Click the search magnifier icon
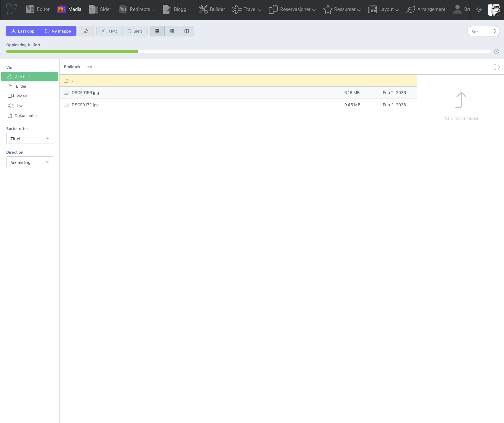Image resolution: width=504 pixels, height=423 pixels. point(495,31)
